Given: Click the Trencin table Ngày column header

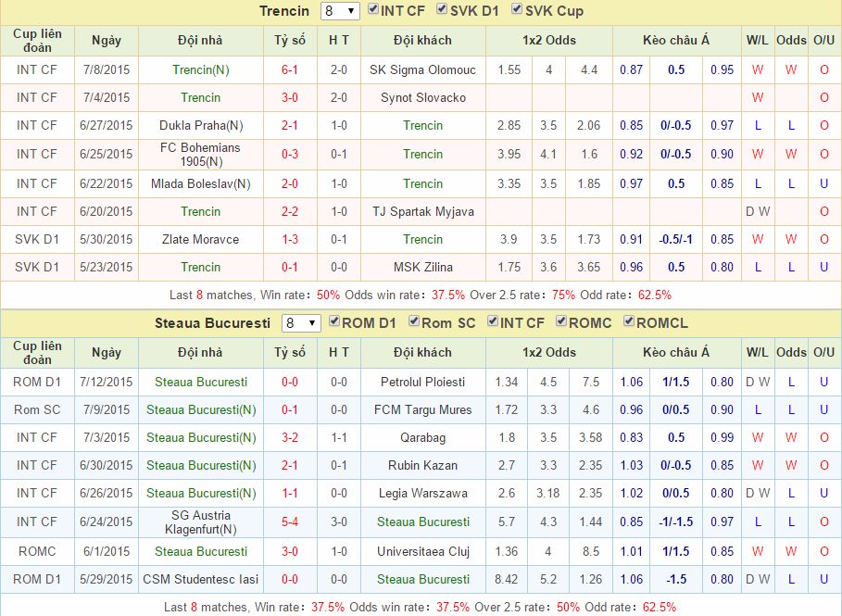Looking at the screenshot, I should coord(107,40).
